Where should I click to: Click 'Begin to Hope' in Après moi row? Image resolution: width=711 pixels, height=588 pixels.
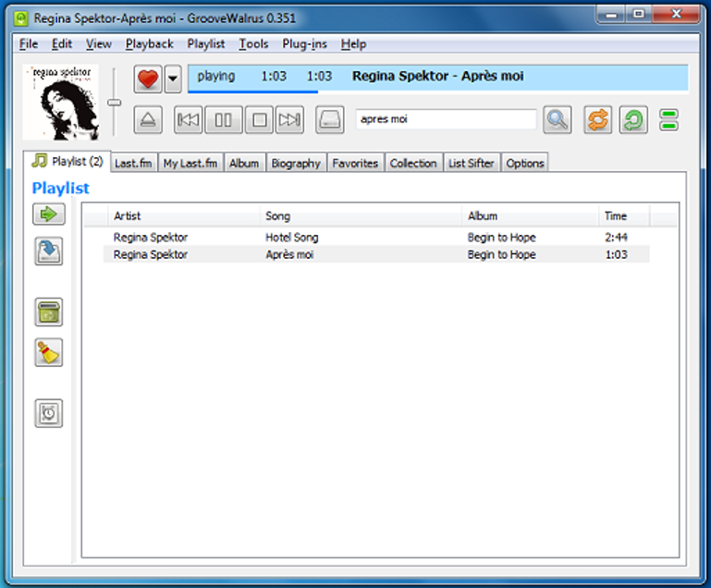coord(501,254)
